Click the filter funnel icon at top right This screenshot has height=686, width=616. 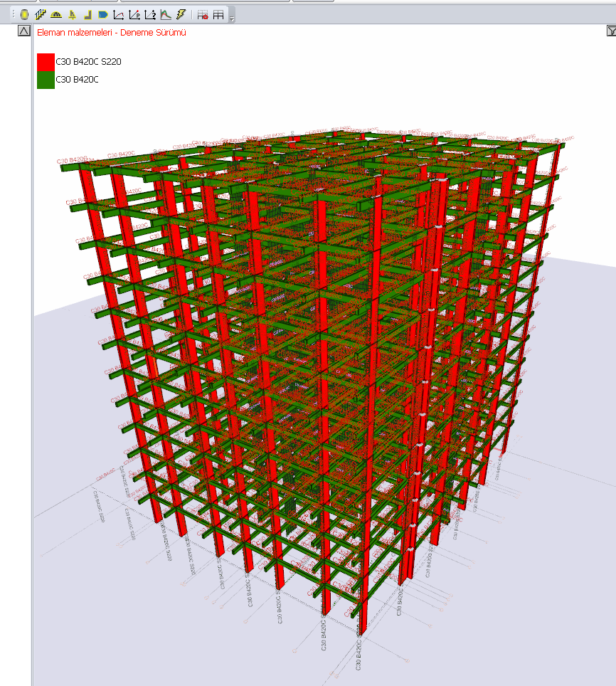pyautogui.click(x=612, y=31)
